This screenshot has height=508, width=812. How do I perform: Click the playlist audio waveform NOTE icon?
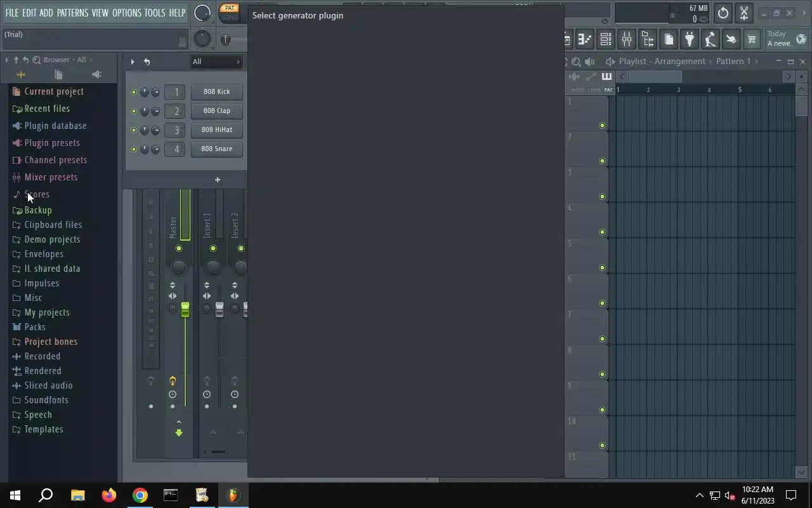pos(575,77)
